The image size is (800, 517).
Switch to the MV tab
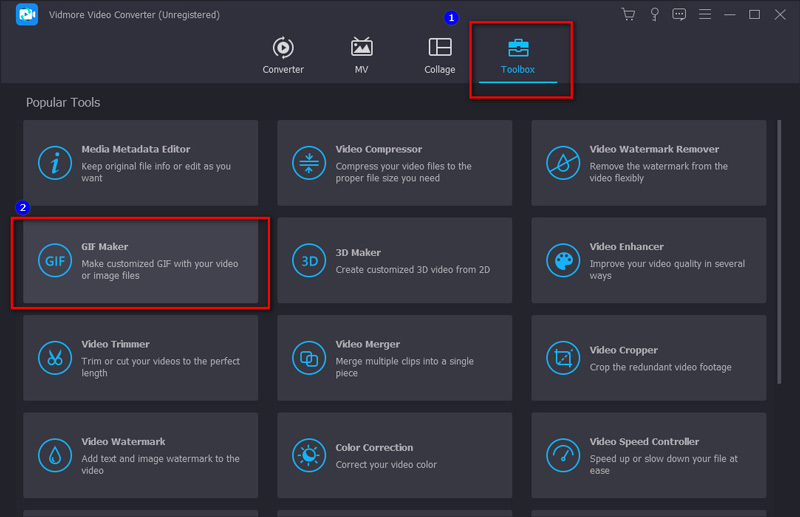(x=361, y=56)
